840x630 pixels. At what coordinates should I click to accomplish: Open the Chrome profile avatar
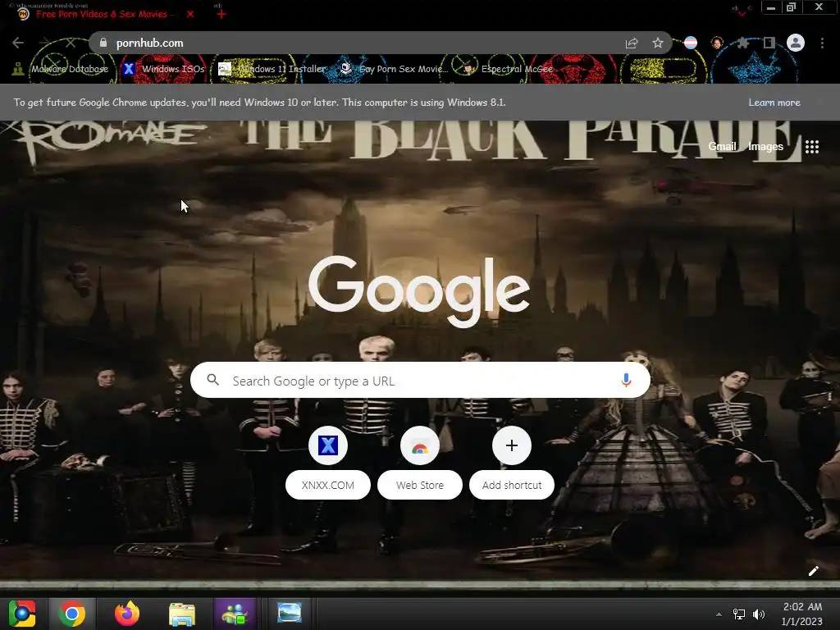coord(796,43)
